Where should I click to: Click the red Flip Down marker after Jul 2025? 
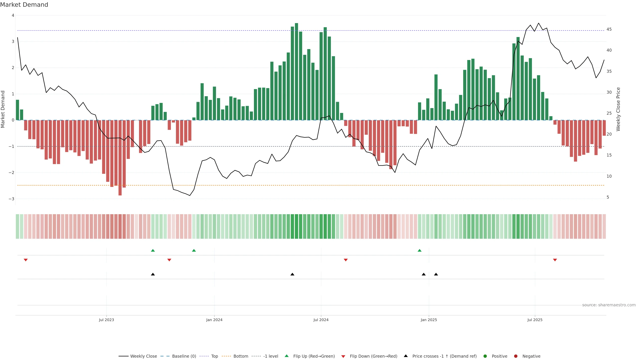click(x=555, y=260)
